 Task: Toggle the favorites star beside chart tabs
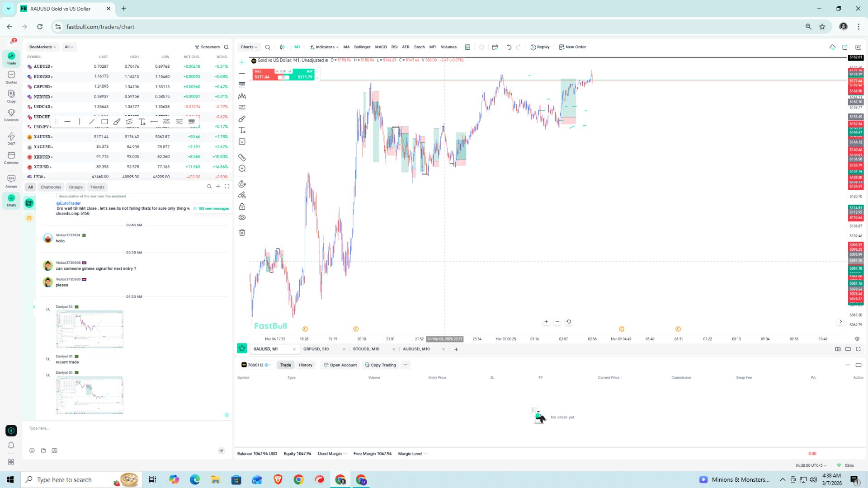242,348
